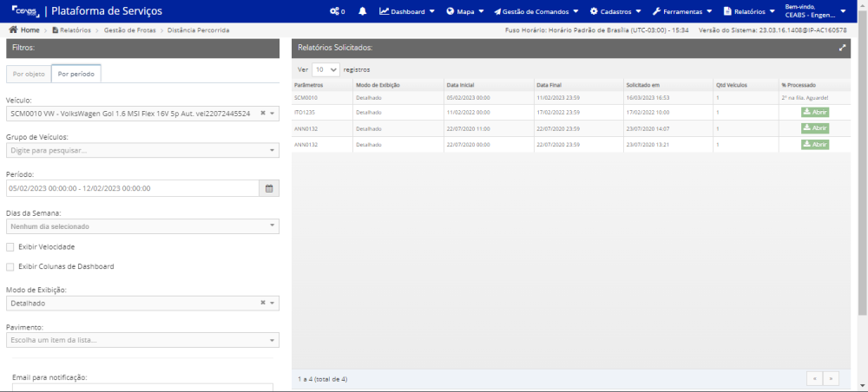Open the Gestão de Comandos menu

[536, 11]
